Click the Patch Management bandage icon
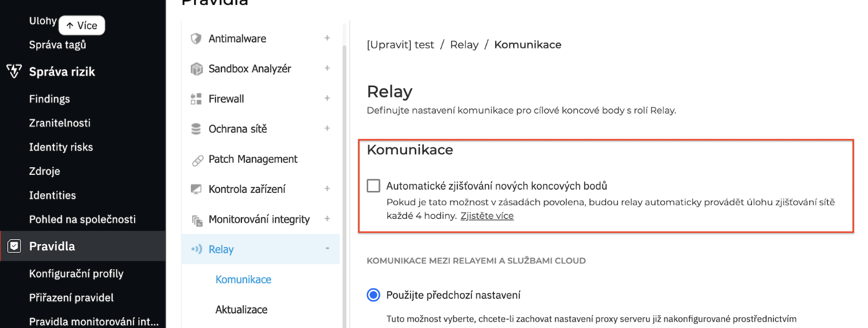The image size is (868, 328). [x=197, y=160]
